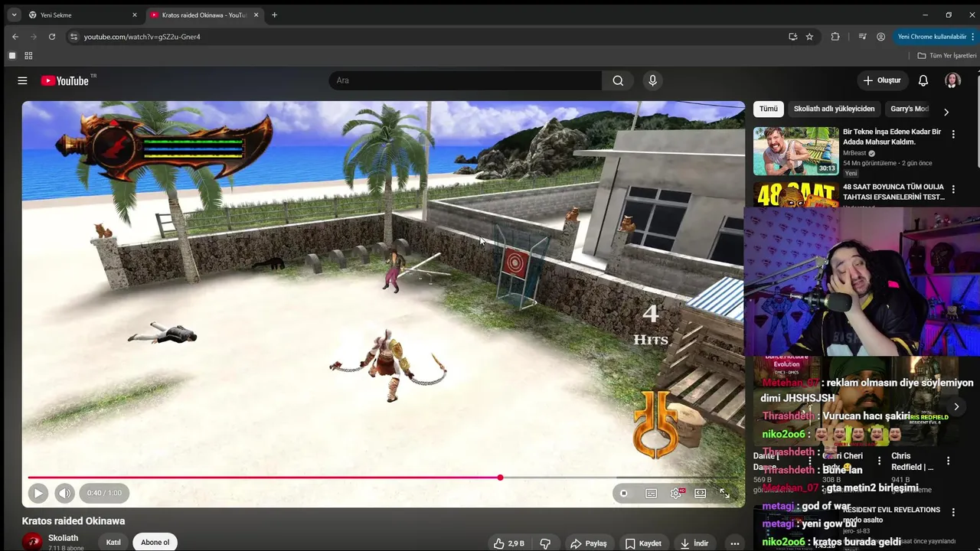
Task: Open the Bir Tekne İnşa Edene video title
Action: pos(892,137)
